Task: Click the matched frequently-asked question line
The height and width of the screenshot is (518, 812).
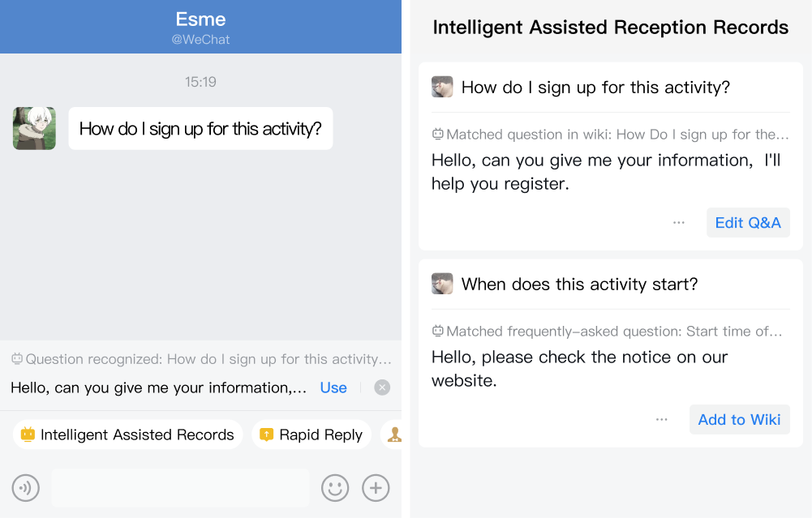Action: [607, 332]
